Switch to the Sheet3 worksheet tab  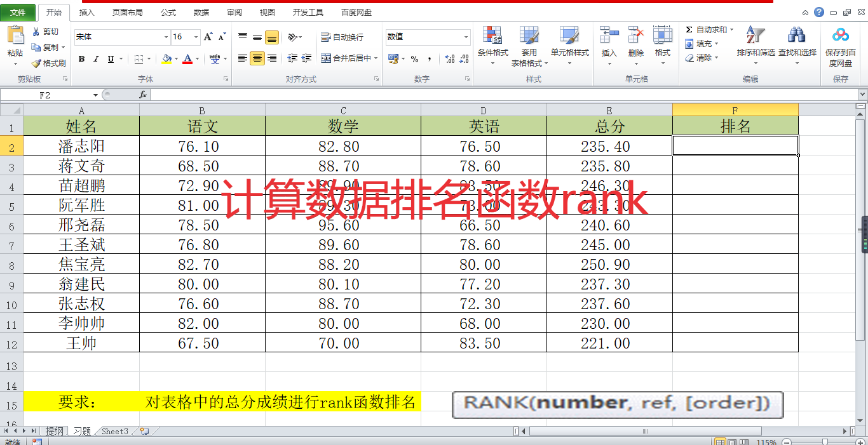115,431
